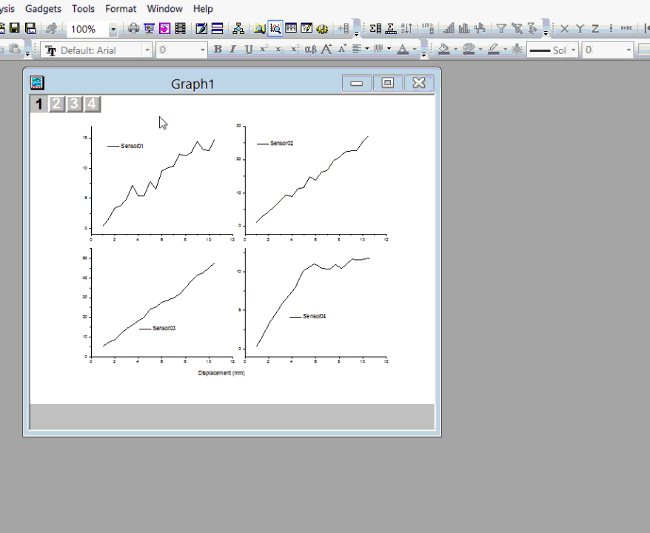Expand the fill color dropdown arrow
The image size is (650, 533).
tap(456, 49)
